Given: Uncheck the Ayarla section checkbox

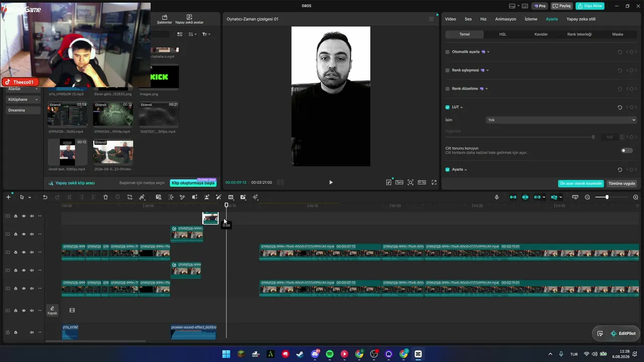Looking at the screenshot, I should coord(447,169).
